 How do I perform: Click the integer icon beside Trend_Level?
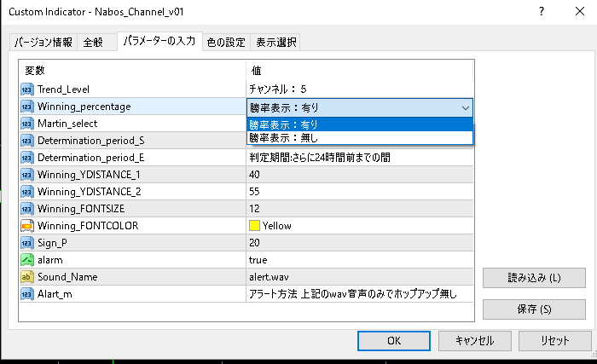(x=27, y=90)
